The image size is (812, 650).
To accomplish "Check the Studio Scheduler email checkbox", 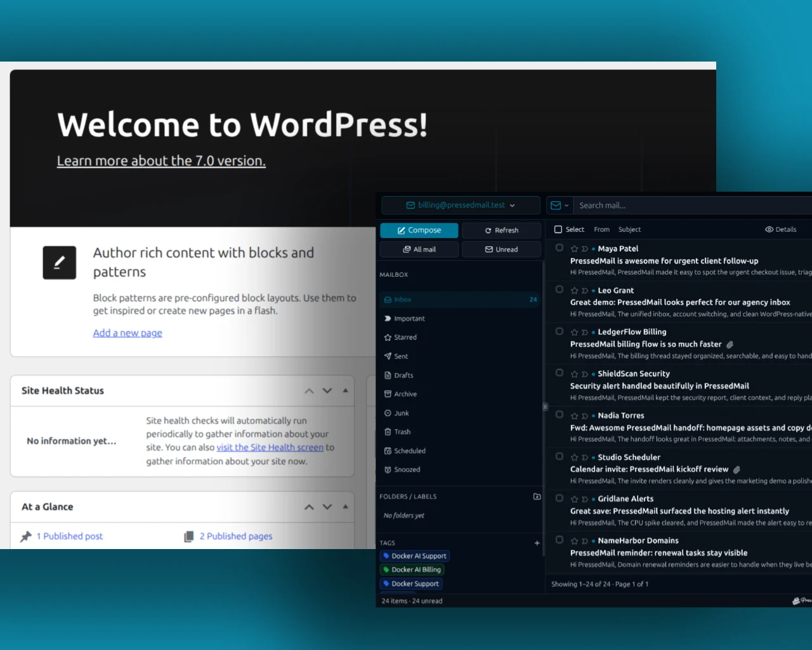I will [560, 456].
